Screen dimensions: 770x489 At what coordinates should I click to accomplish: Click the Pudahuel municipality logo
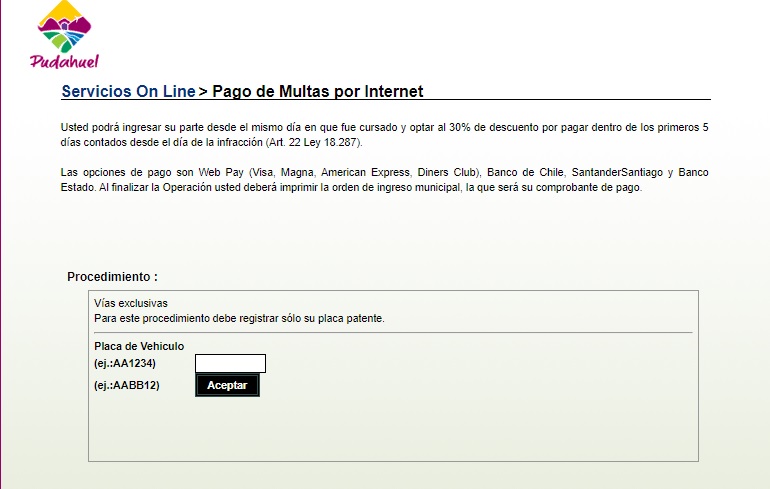click(64, 34)
